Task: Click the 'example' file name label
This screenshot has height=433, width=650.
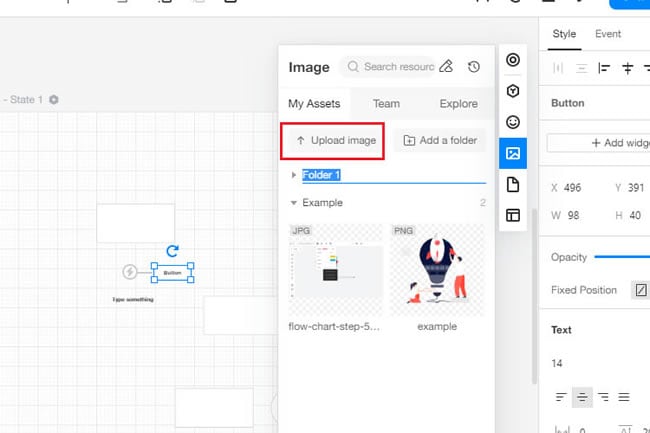Action: 437,327
